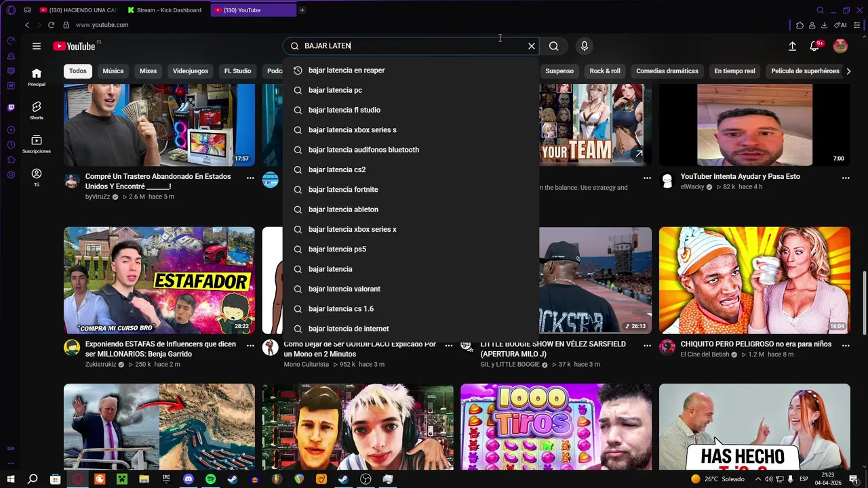Open the account avatar menu
This screenshot has width=868, height=488.
[840, 46]
